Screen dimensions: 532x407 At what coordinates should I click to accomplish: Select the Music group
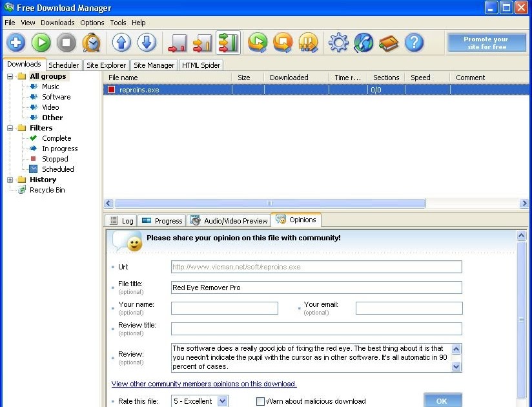[50, 87]
